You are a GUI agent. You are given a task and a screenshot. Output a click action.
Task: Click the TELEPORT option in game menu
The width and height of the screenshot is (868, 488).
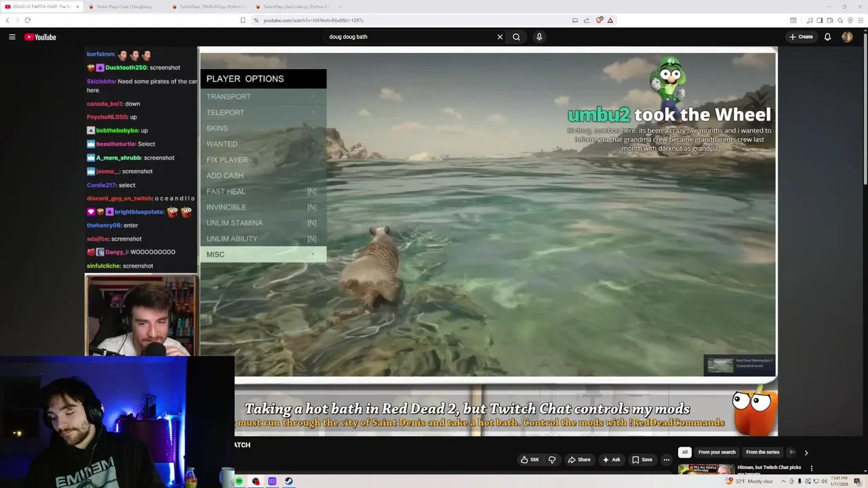pyautogui.click(x=263, y=113)
